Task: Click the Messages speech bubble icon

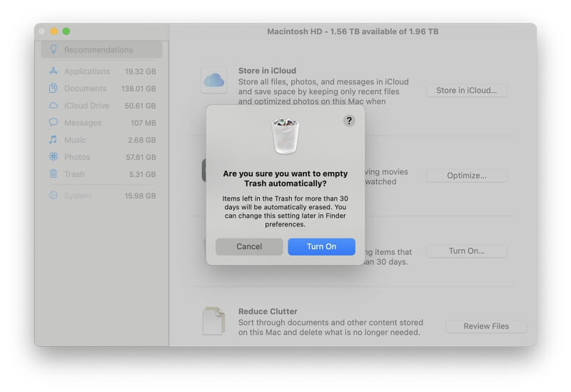Action: pos(54,122)
